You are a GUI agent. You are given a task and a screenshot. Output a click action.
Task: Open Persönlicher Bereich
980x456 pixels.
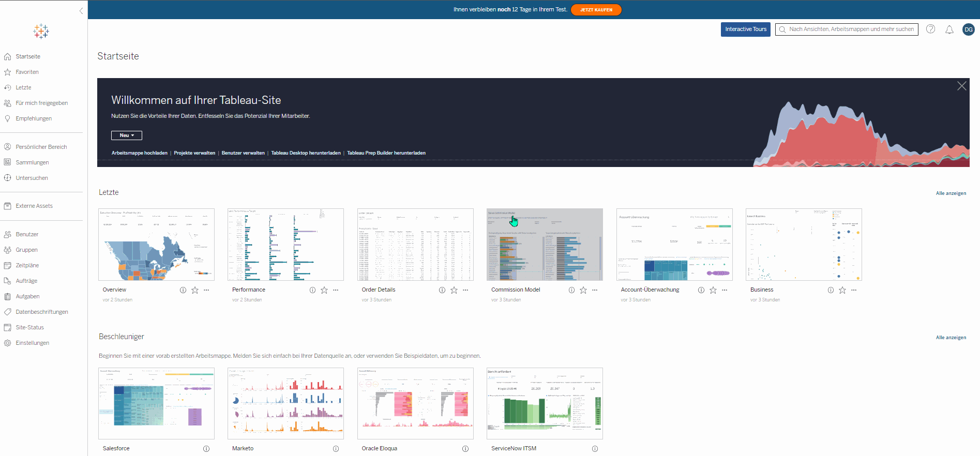[41, 147]
